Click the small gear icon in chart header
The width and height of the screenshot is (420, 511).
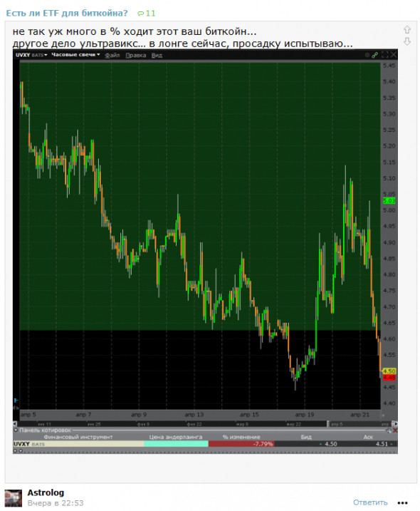(367, 55)
